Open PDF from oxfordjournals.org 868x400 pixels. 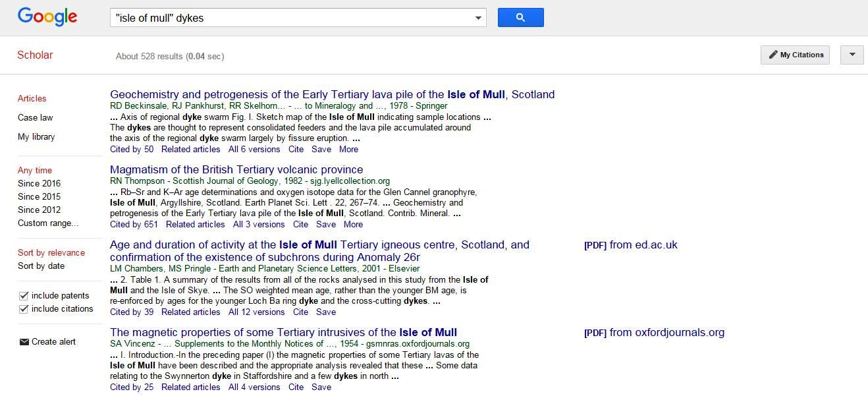(654, 333)
